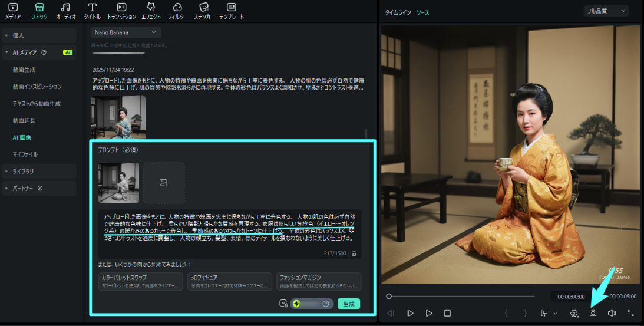Click the AI disclaimer icon beside credits
The image size is (644, 326).
coord(283,304)
